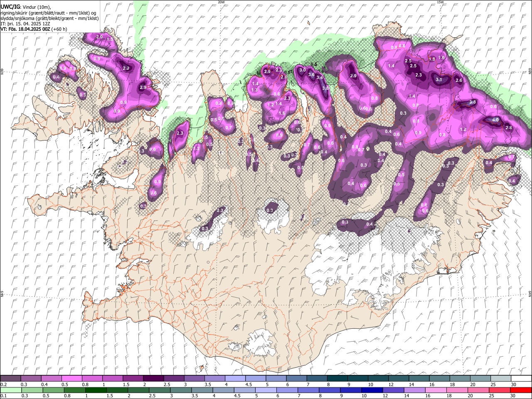Select the bright pink 0.5–0.8 swatch in the upper legend
Image resolution: width=532 pixels, height=399 pixels.
point(72,379)
